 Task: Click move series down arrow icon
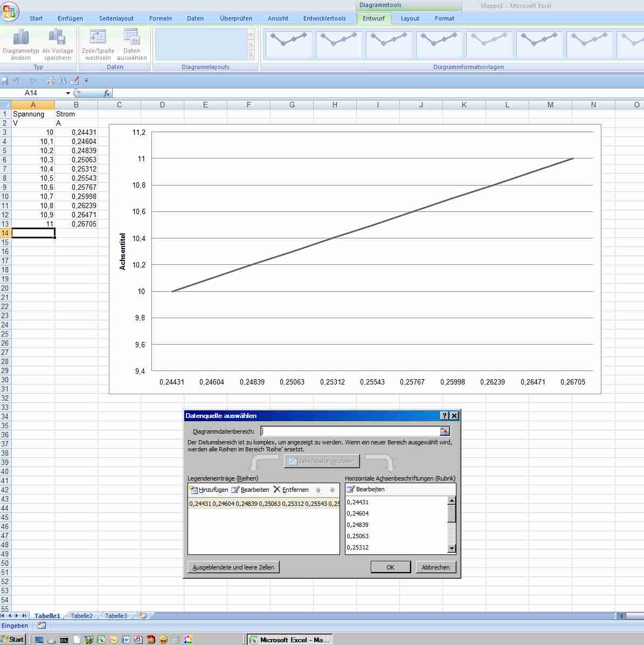pyautogui.click(x=332, y=490)
